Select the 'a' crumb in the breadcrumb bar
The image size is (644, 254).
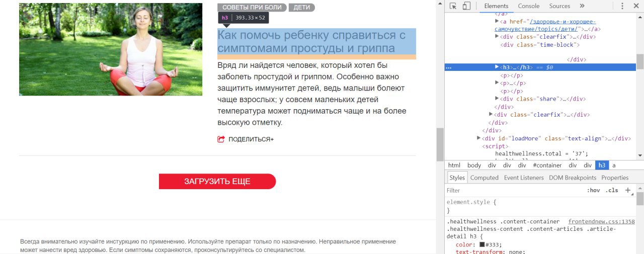click(614, 165)
